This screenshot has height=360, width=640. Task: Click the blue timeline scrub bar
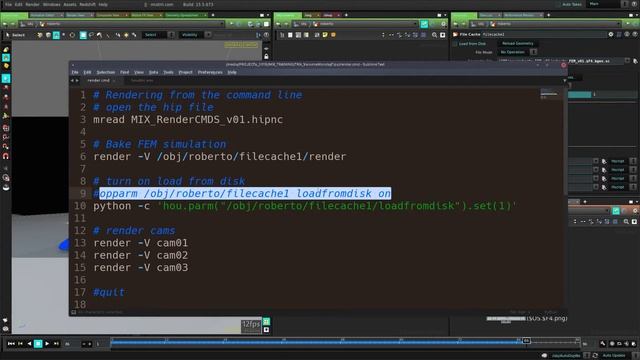[x=316, y=342]
